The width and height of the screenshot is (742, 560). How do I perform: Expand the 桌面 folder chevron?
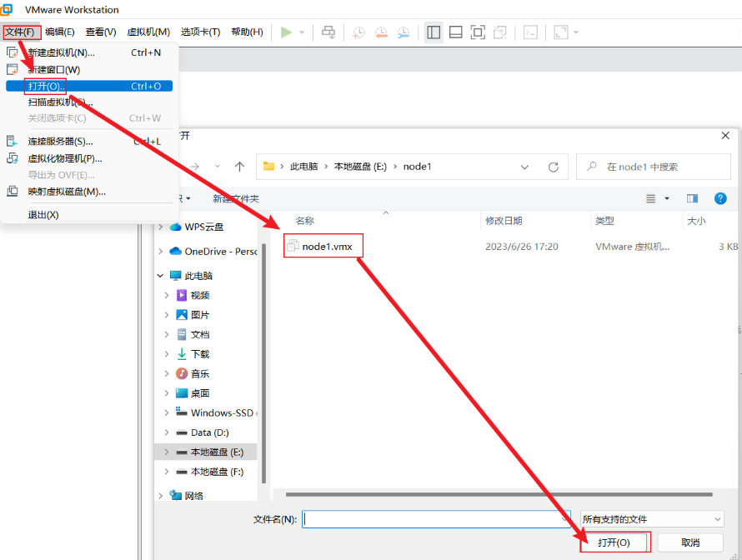click(x=167, y=393)
